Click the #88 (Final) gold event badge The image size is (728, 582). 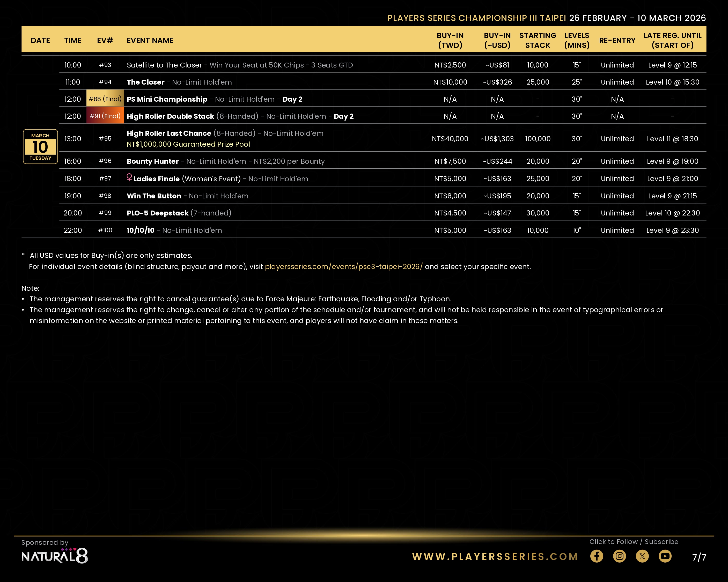pos(105,99)
